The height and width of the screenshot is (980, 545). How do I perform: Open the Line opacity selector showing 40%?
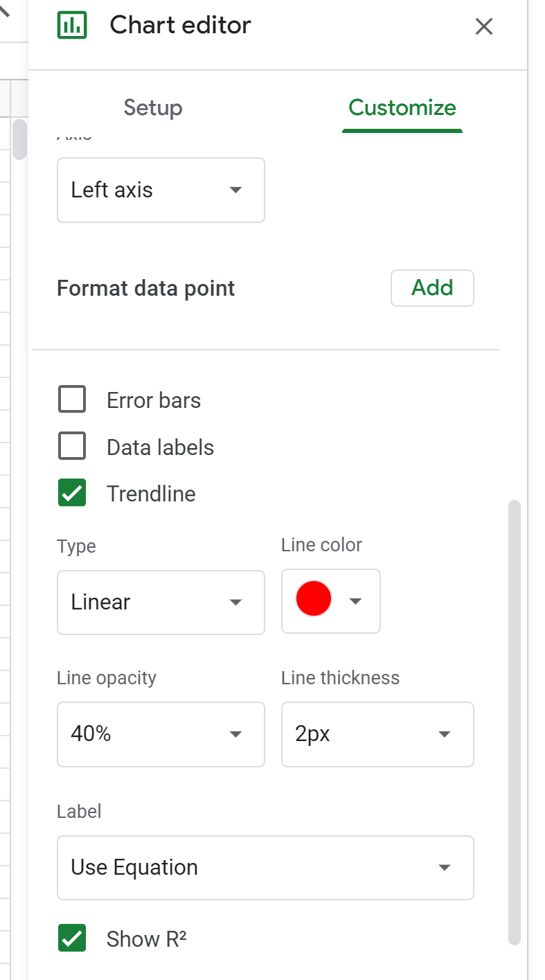point(161,735)
